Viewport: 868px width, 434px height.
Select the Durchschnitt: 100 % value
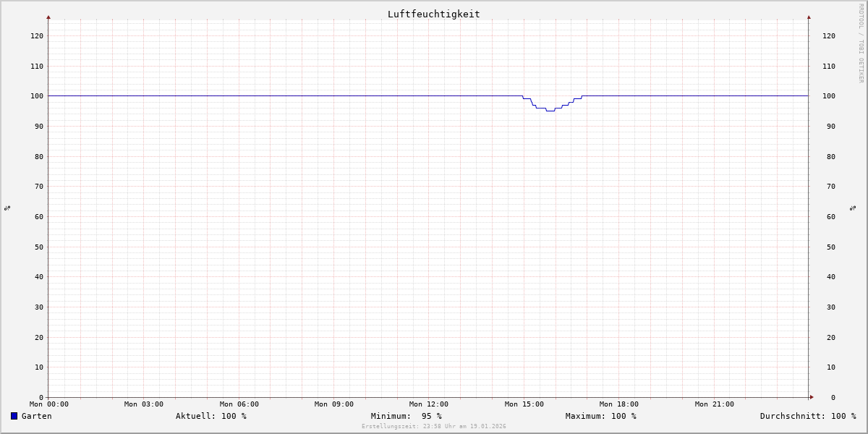(808, 416)
